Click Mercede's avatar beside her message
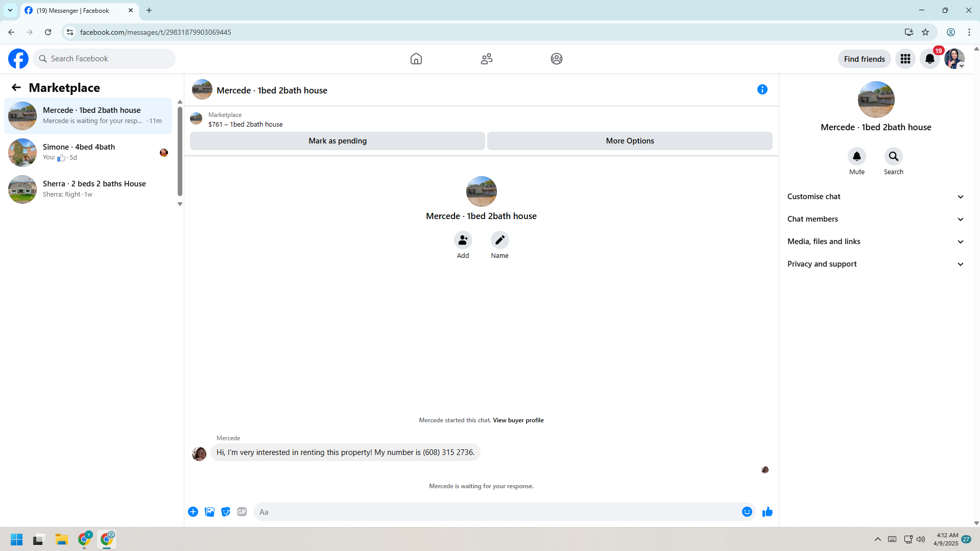 [199, 453]
